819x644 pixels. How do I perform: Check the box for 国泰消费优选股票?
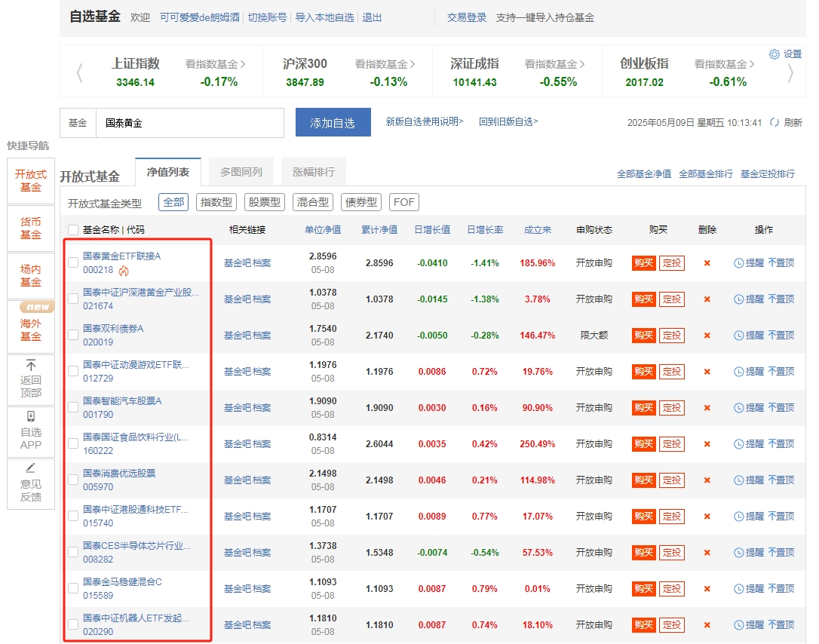click(73, 480)
